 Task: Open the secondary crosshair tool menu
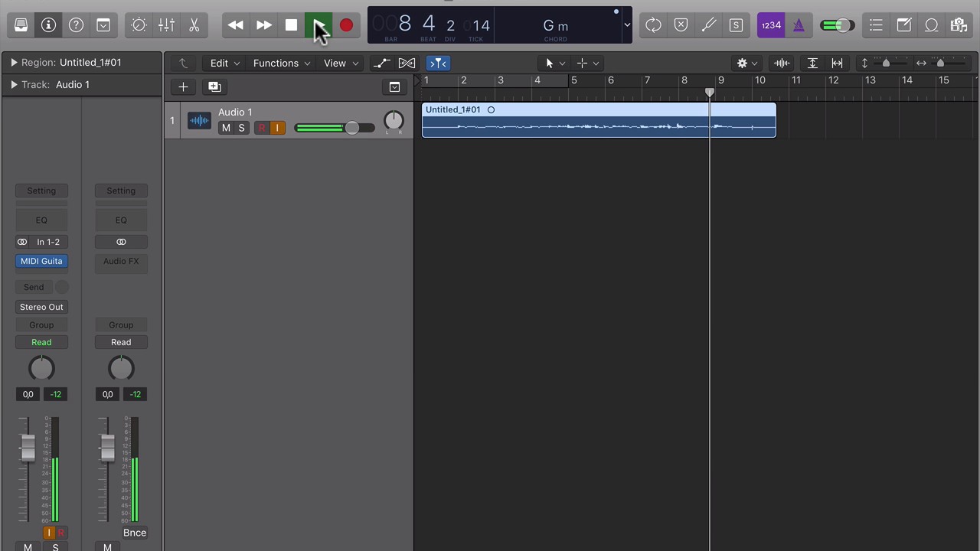click(x=588, y=63)
